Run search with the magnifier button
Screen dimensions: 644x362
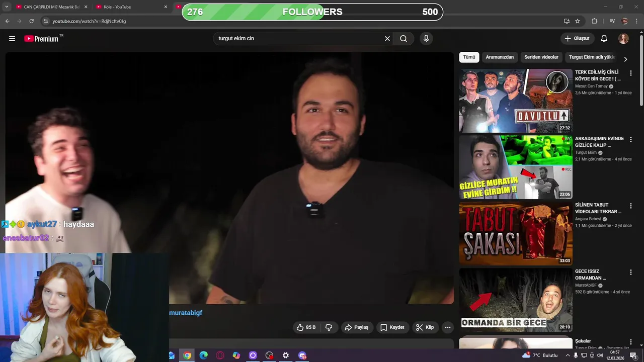[404, 39]
